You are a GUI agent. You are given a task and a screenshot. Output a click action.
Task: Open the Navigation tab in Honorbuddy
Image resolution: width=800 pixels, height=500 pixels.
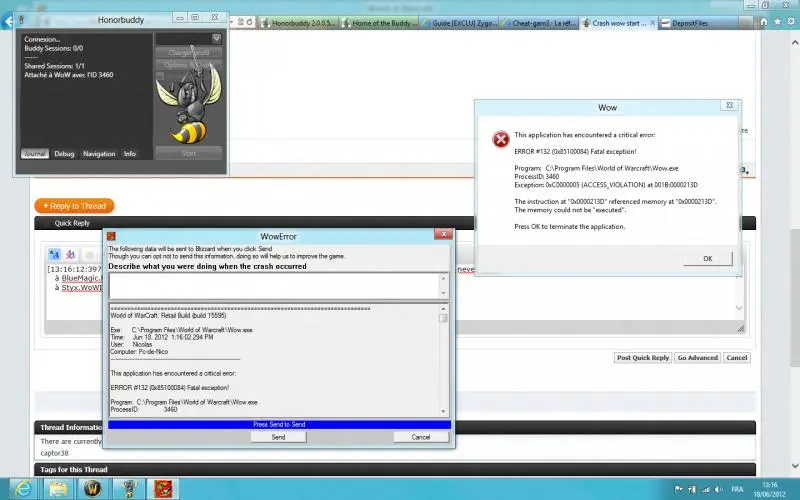(99, 154)
